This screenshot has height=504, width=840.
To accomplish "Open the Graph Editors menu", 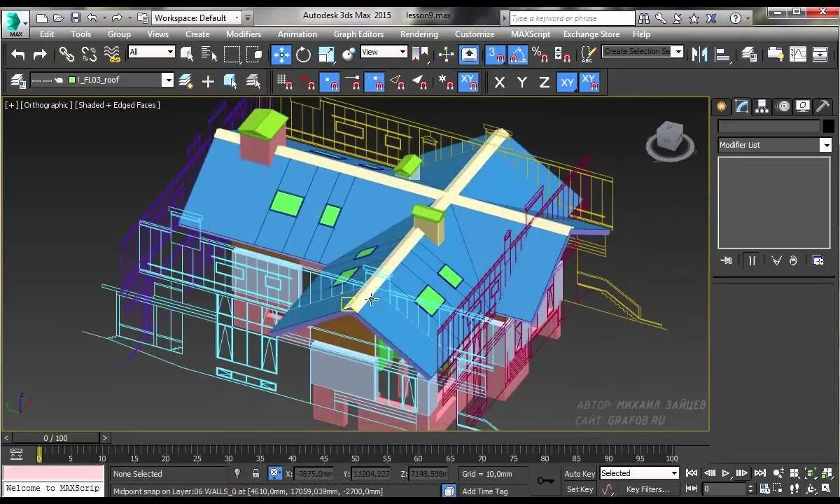I will coord(358,34).
